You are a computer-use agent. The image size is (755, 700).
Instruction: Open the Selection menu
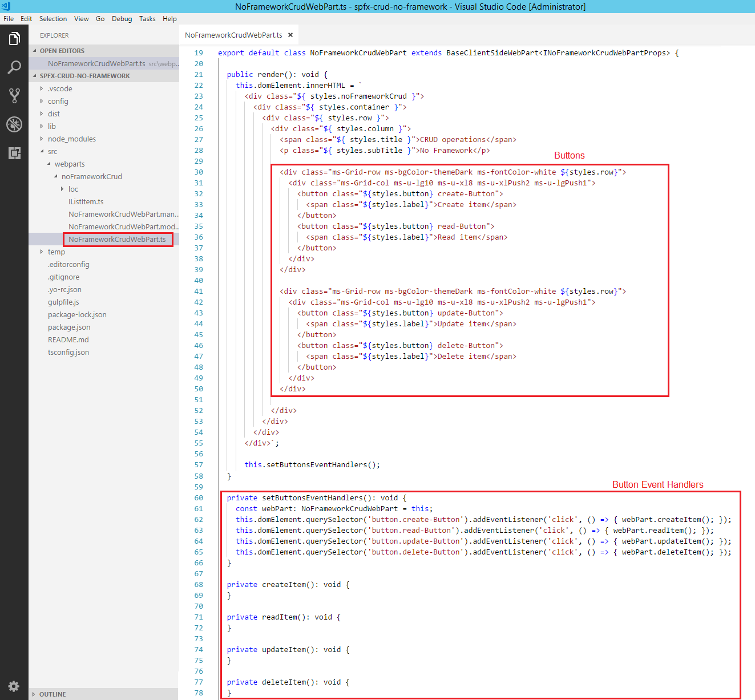coord(53,19)
